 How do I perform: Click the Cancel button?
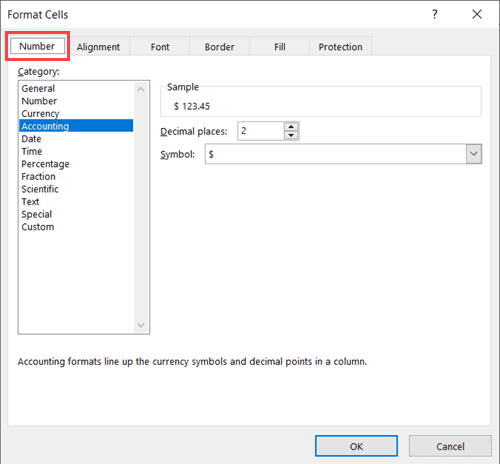point(450,446)
